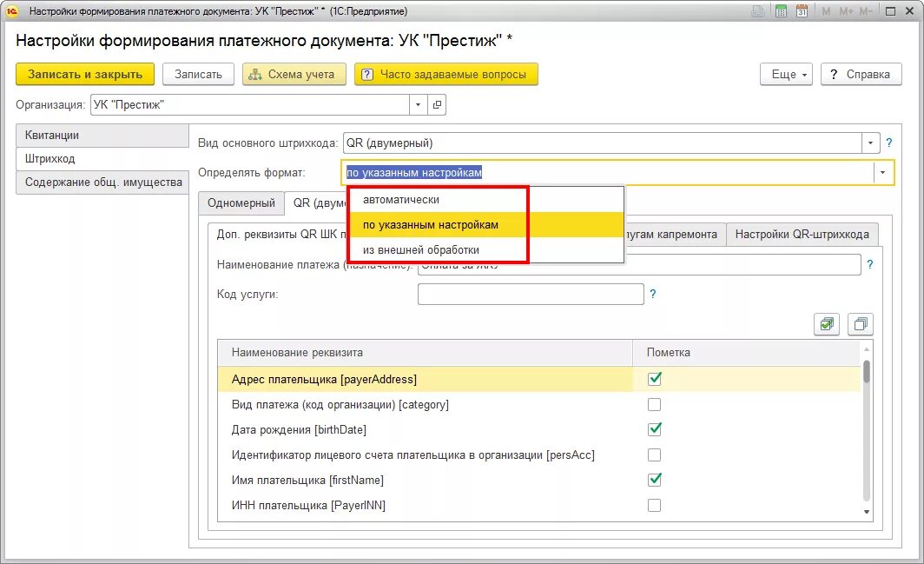924x564 pixels.
Task: Click the Пометка column header
Action: [x=747, y=352]
